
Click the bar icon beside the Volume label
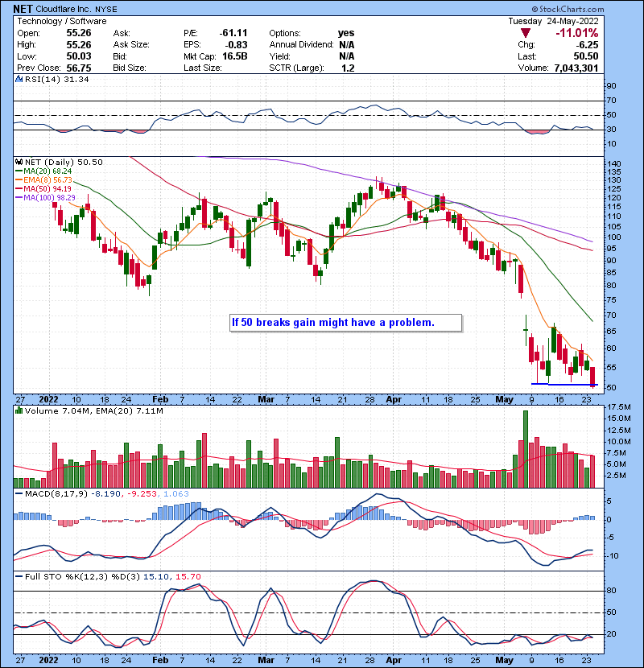coord(19,410)
